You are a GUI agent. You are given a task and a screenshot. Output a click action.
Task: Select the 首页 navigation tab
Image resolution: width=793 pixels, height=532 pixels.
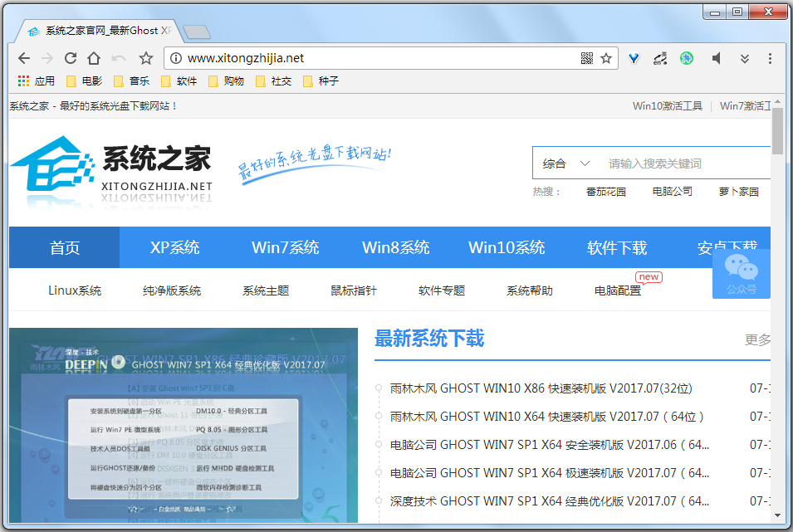[64, 247]
